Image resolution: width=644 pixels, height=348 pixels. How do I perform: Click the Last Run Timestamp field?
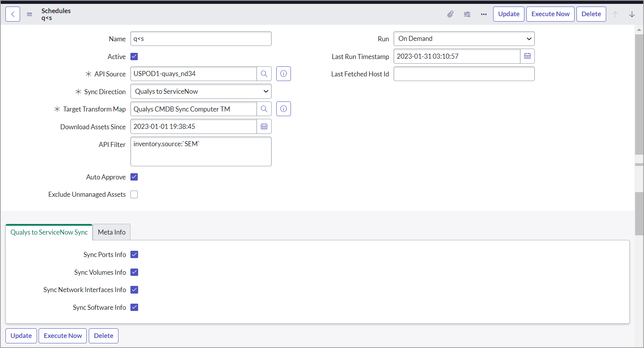tap(457, 56)
